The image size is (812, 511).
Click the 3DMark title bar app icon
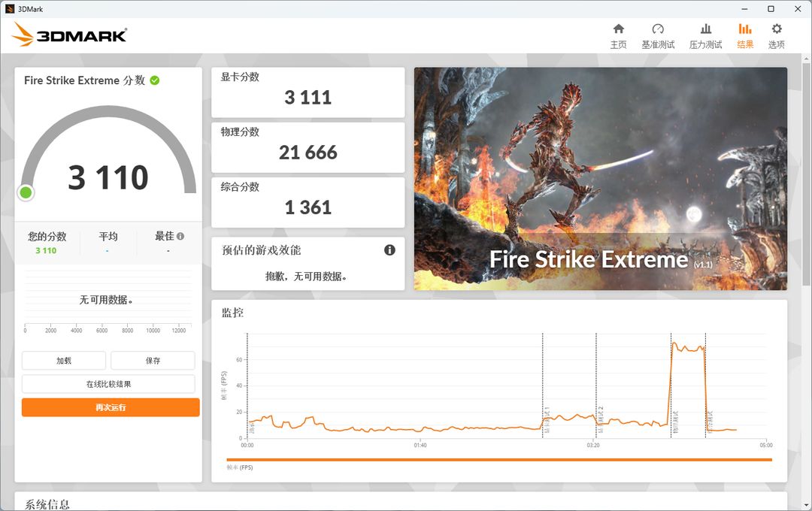point(9,9)
